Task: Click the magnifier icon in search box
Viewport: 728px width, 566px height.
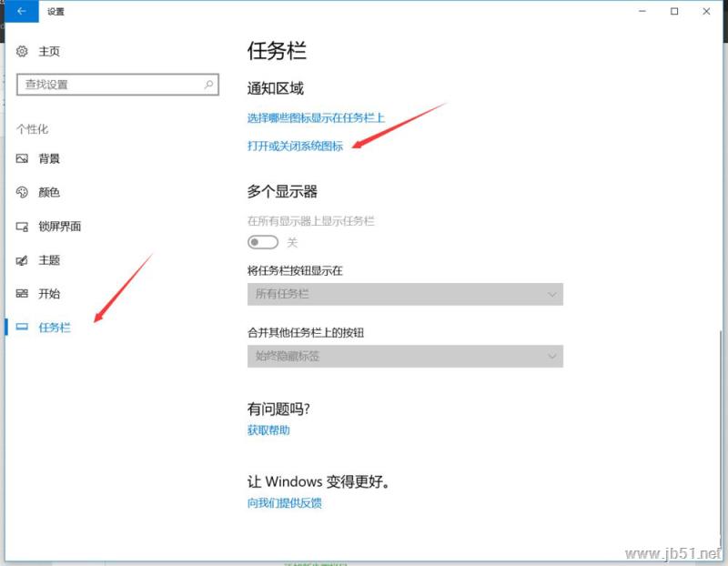Action: click(x=207, y=83)
